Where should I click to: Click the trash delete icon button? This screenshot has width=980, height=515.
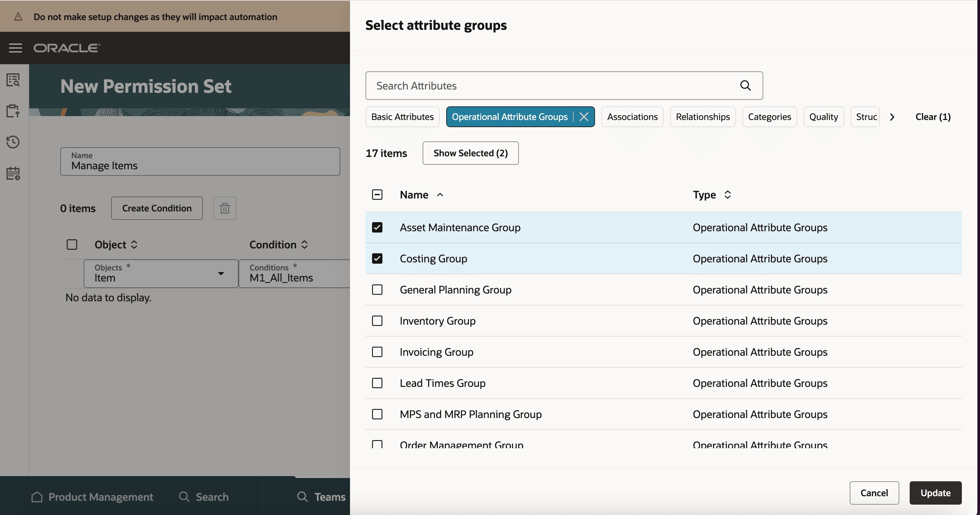click(x=225, y=208)
